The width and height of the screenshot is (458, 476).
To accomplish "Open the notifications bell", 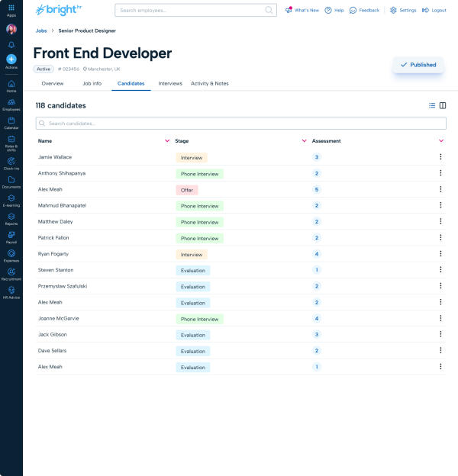I will (x=11, y=45).
